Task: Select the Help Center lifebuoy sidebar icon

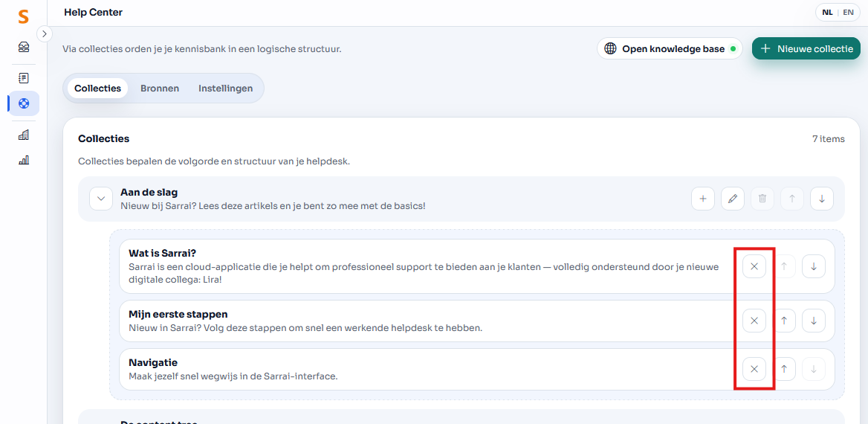Action: [24, 103]
